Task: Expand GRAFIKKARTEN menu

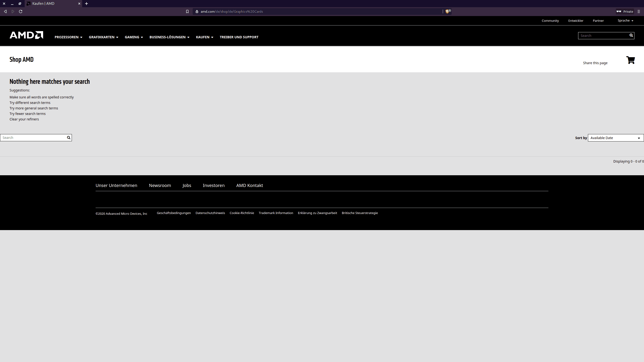Action: pyautogui.click(x=103, y=37)
